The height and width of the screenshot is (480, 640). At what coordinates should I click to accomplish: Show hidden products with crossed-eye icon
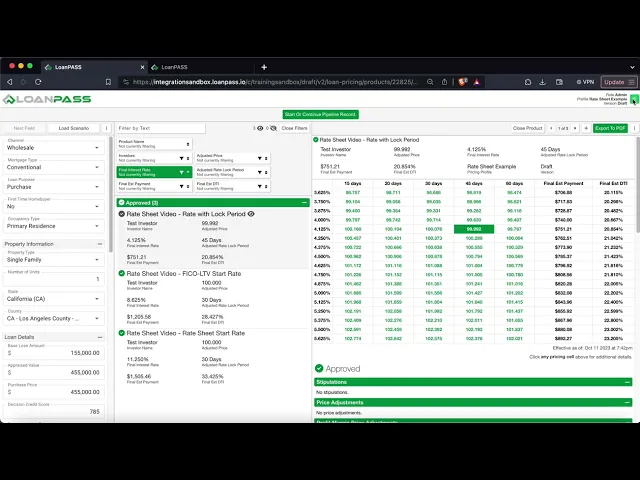[x=273, y=128]
